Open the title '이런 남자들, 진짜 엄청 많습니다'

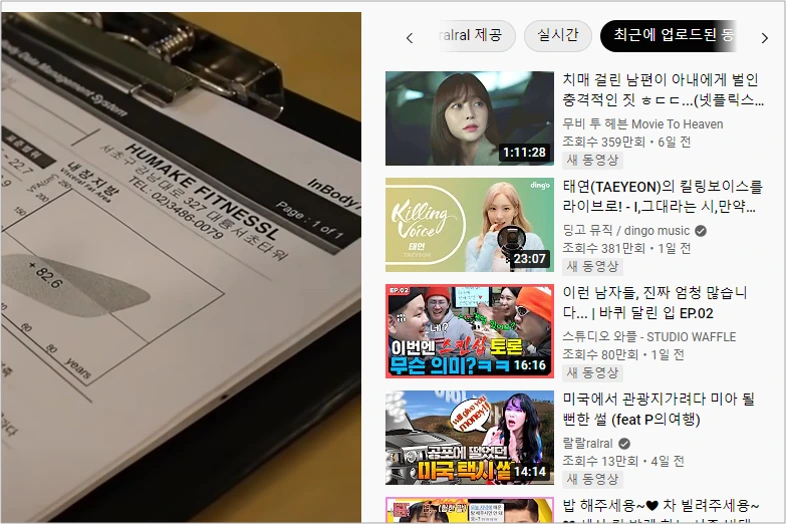655,302
